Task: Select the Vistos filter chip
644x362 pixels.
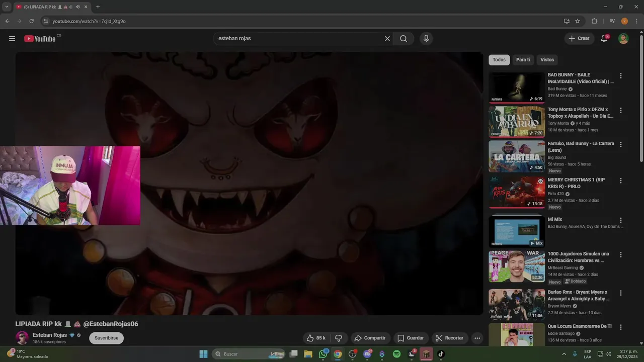Action: click(547, 60)
